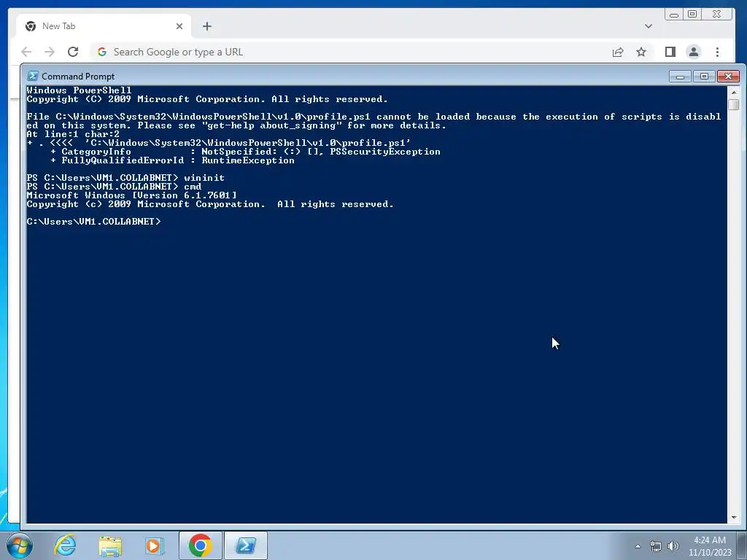Select the New Tab tab
The width and height of the screenshot is (747, 560).
[x=104, y=26]
